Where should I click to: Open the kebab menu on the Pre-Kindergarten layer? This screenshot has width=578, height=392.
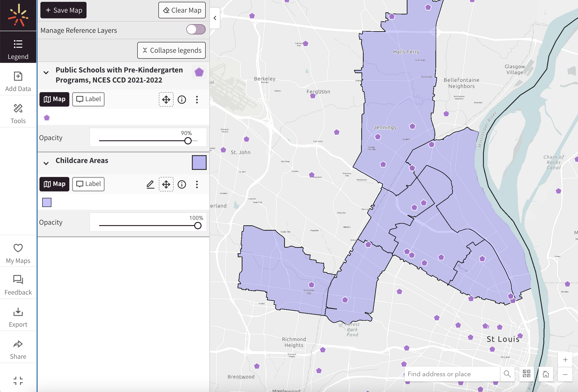[197, 99]
